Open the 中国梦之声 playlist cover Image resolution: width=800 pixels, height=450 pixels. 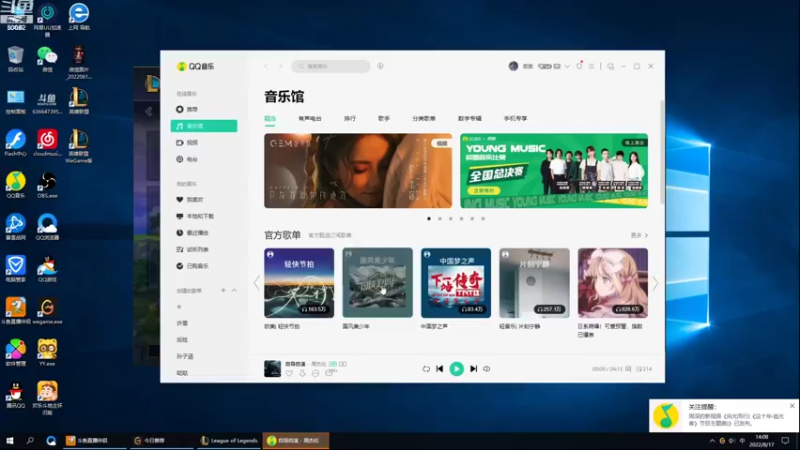click(x=456, y=283)
